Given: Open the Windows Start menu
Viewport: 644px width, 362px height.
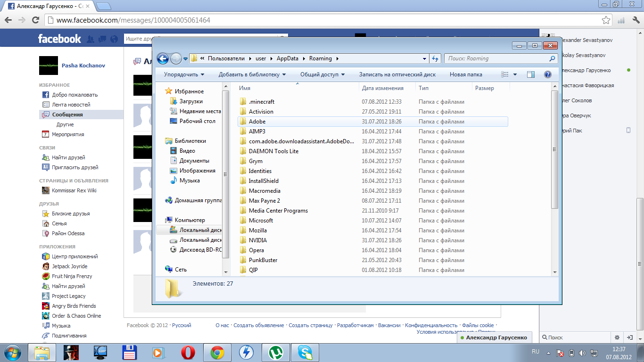Looking at the screenshot, I should 12,352.
